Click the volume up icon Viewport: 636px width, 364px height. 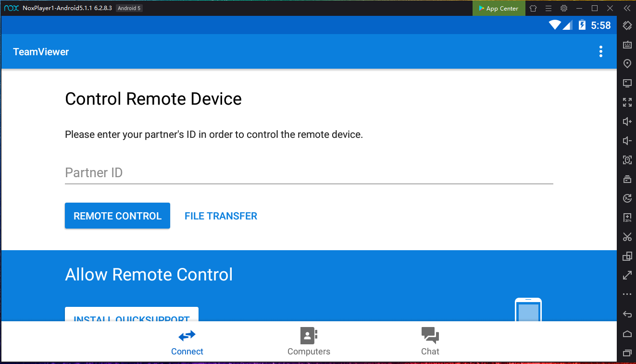click(627, 121)
